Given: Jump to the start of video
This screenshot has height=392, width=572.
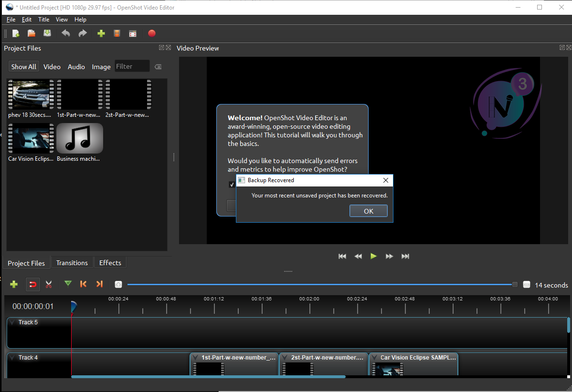Looking at the screenshot, I should 342,256.
